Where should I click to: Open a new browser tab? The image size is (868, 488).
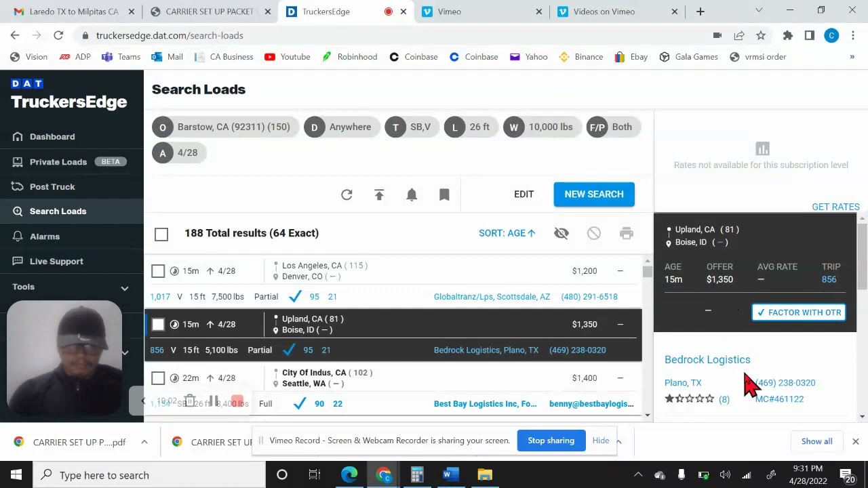701,12
